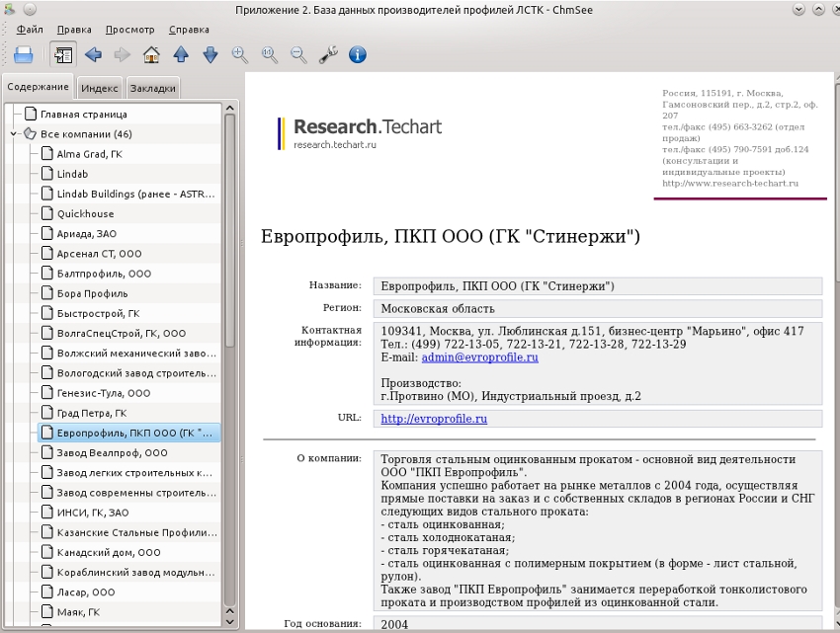Viewport: 840px width, 633px height.
Task: Open preferences with the wrench icon
Action: point(328,54)
